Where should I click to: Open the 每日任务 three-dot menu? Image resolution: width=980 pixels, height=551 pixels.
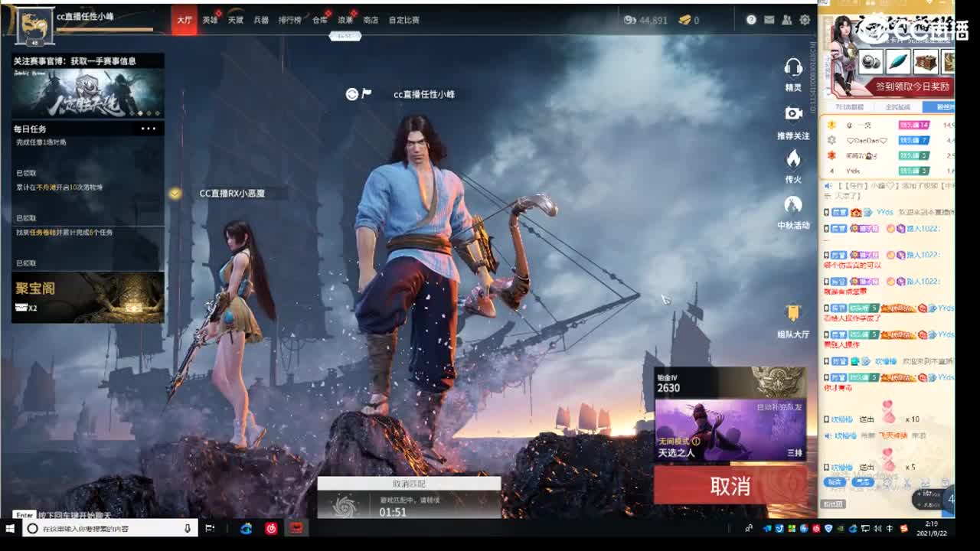point(149,129)
